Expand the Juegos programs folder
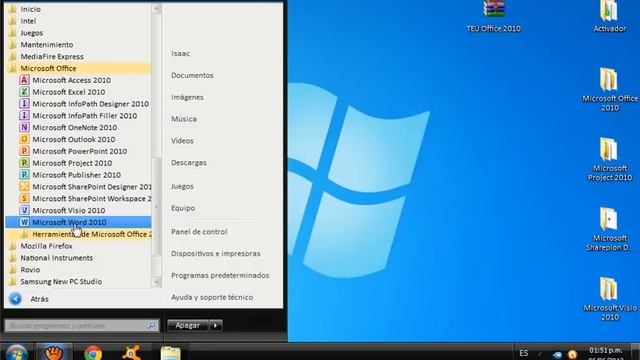 coord(26,33)
